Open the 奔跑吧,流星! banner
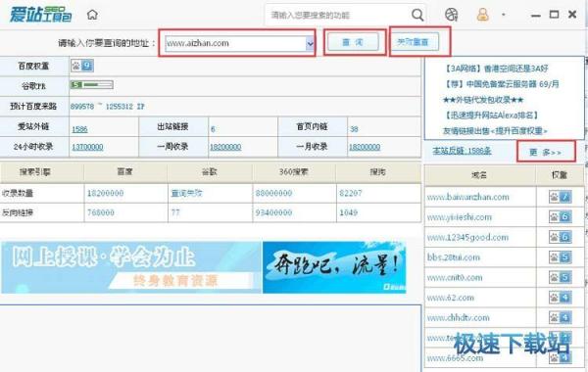 pyautogui.click(x=334, y=267)
